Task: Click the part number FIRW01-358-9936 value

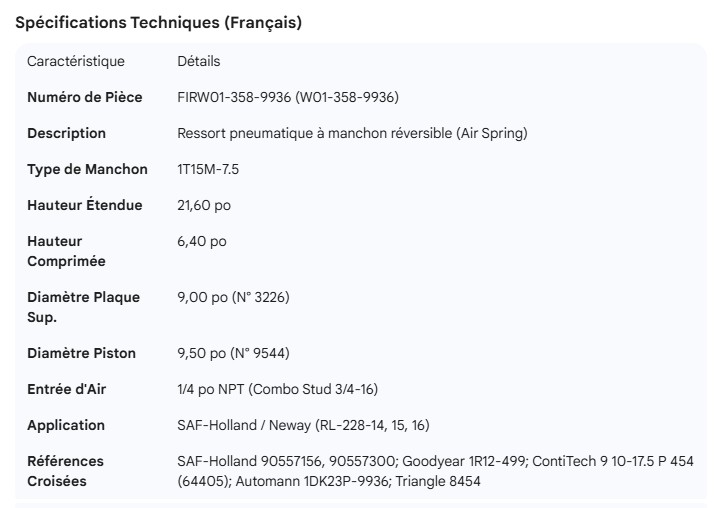Action: [x=288, y=97]
